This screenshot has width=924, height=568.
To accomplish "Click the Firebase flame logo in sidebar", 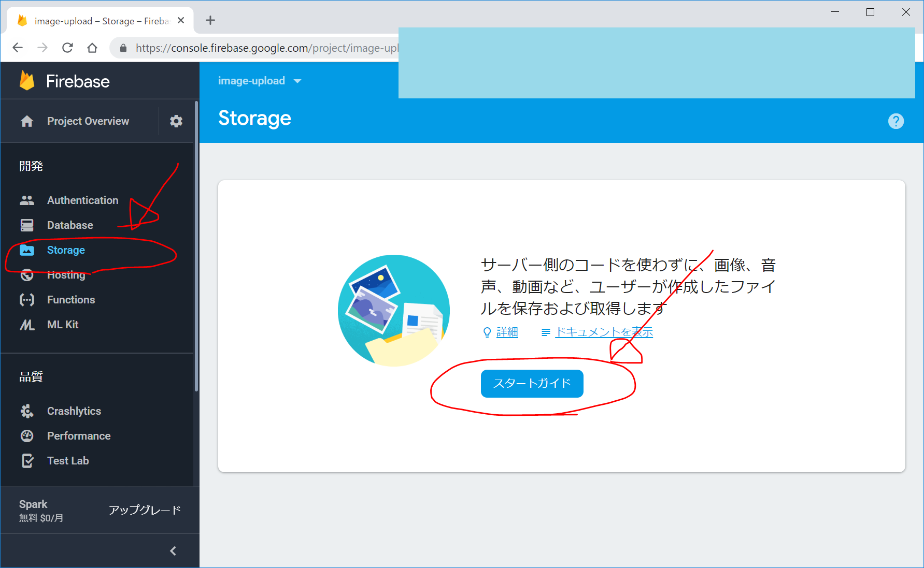I will [x=27, y=81].
